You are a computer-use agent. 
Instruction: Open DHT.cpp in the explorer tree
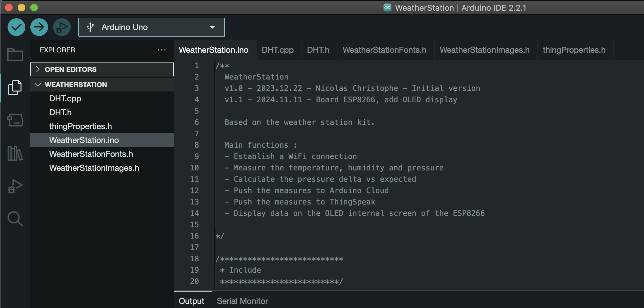[x=102, y=98]
